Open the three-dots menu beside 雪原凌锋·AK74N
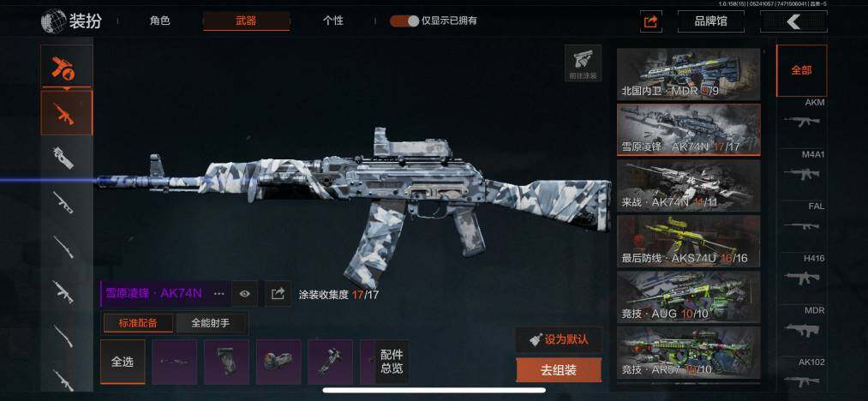 tap(219, 294)
